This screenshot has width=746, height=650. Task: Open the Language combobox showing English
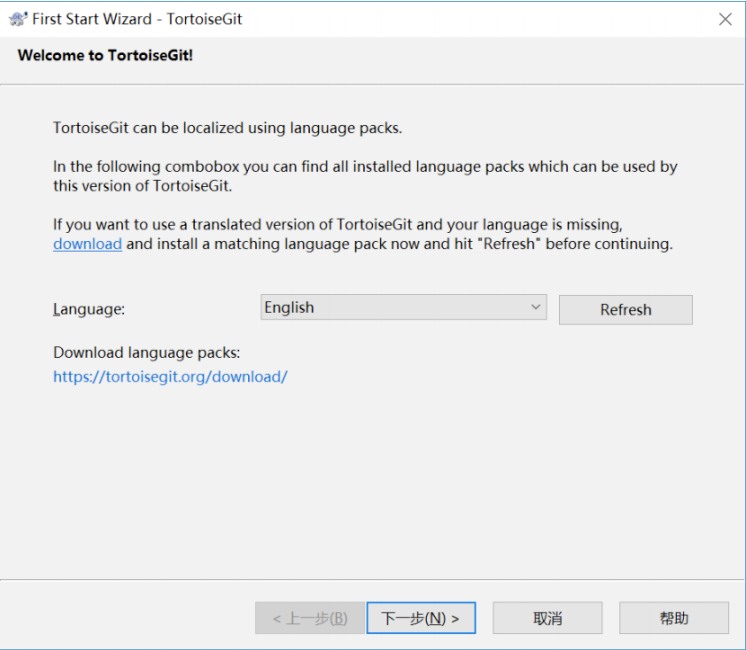click(x=403, y=307)
